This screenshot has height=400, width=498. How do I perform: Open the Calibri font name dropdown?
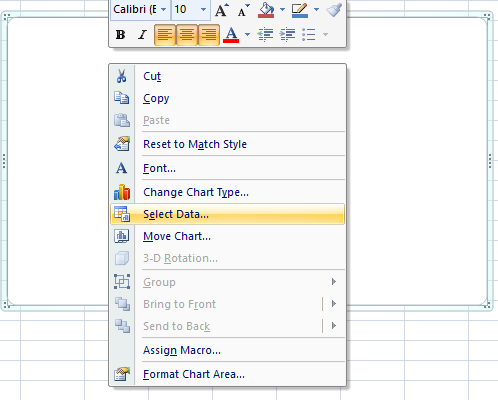(x=163, y=10)
